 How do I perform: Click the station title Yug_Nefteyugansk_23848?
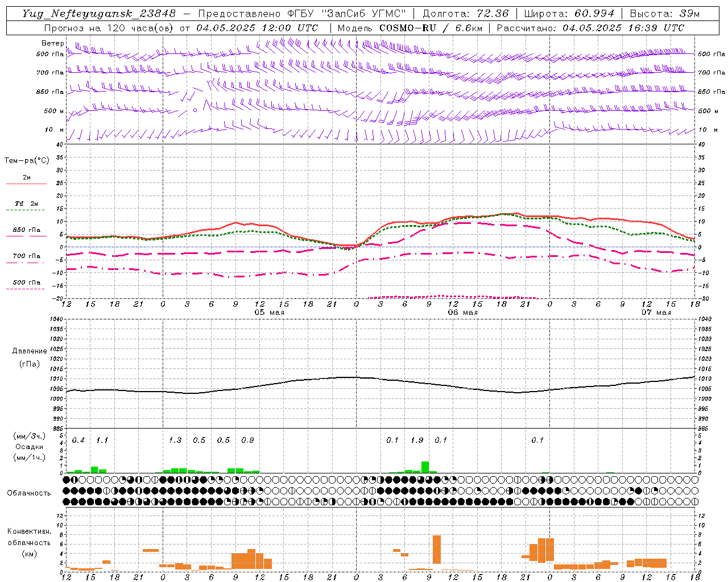[99, 14]
